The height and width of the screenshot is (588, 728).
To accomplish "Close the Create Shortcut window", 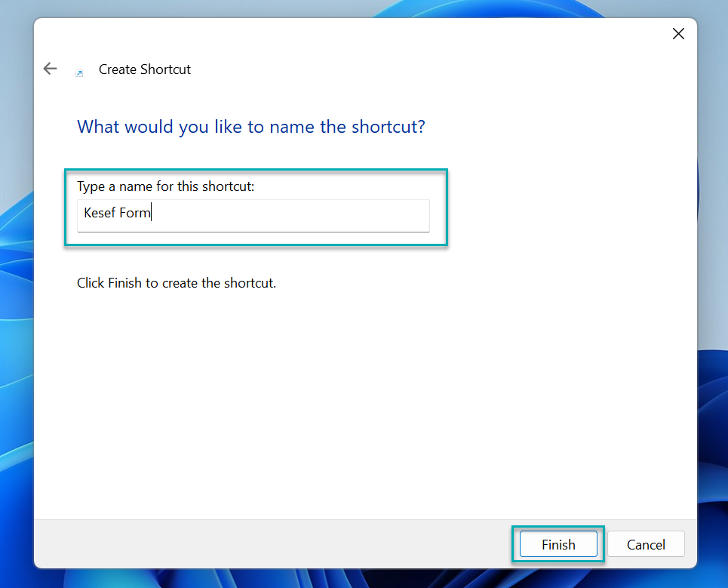I will tap(677, 33).
